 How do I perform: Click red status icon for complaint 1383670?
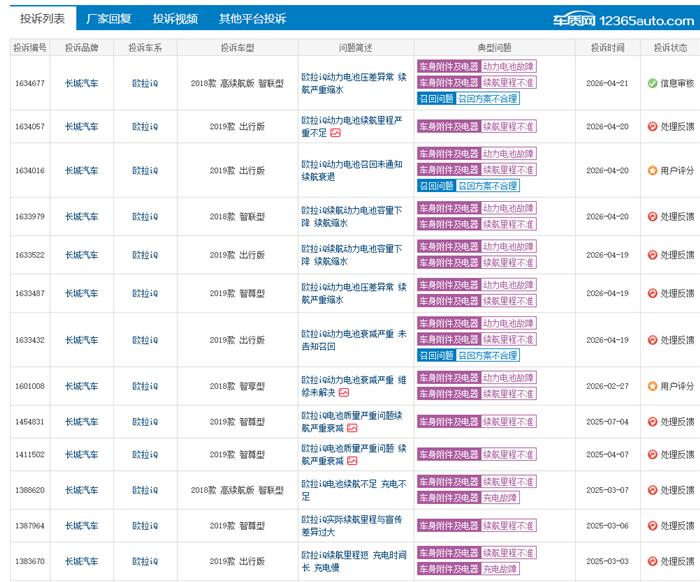pyautogui.click(x=652, y=562)
